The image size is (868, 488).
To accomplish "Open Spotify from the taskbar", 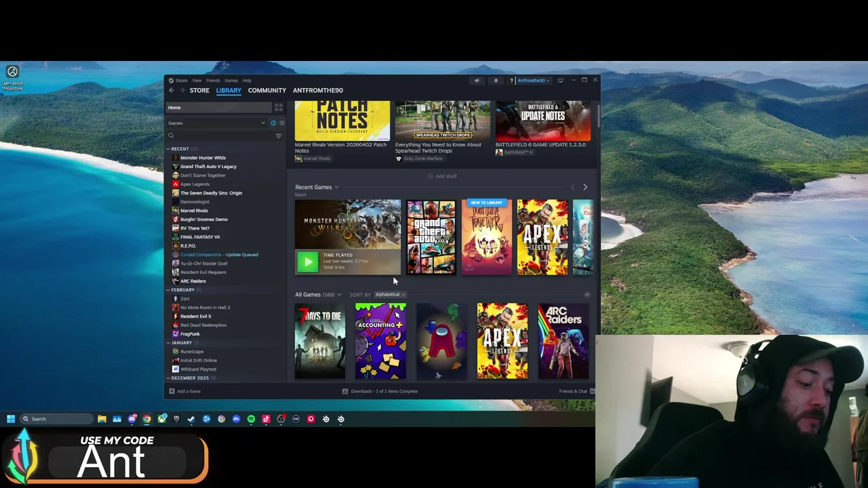I will (251, 419).
